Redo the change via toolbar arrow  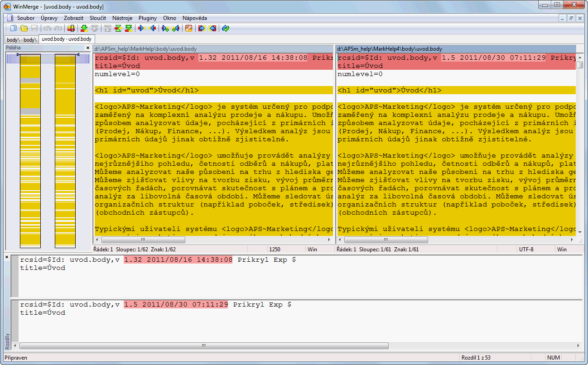tap(57, 29)
